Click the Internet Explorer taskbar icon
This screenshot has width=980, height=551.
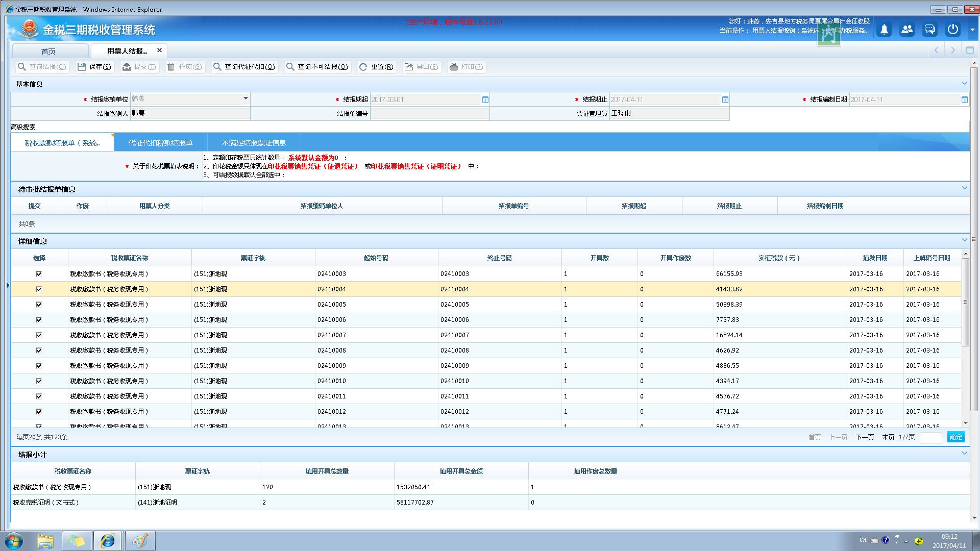pyautogui.click(x=108, y=541)
